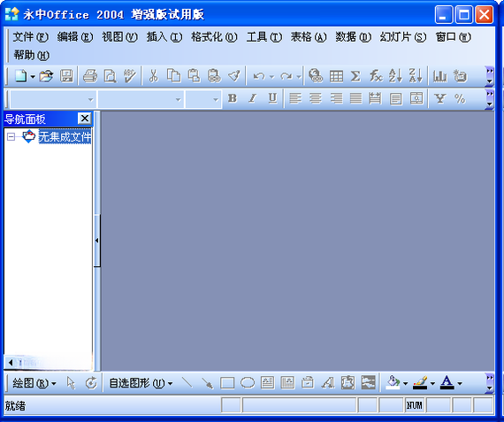Collapse the 无集成文件 tree node
504x422 pixels.
point(11,137)
